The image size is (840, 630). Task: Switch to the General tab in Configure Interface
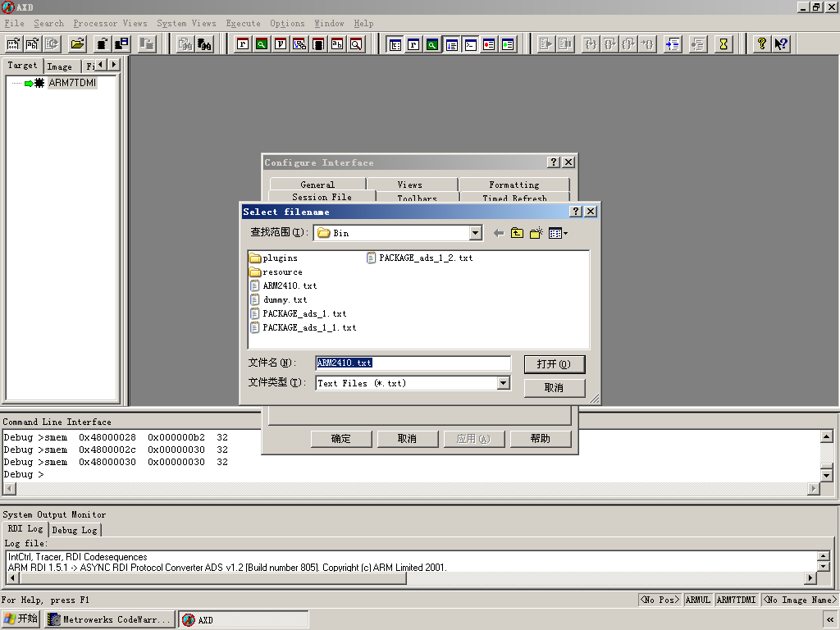(317, 185)
